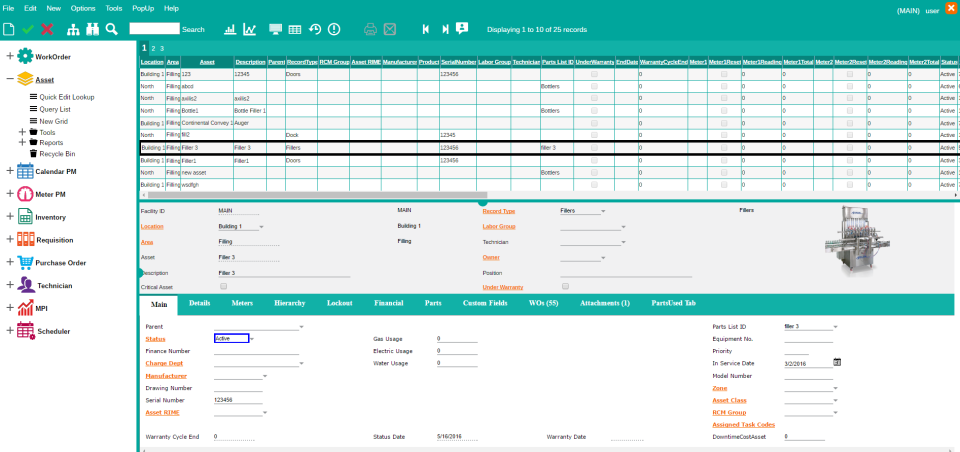Click the Meter PM gauge icon
Screen dimensions: 960x452
click(x=25, y=194)
